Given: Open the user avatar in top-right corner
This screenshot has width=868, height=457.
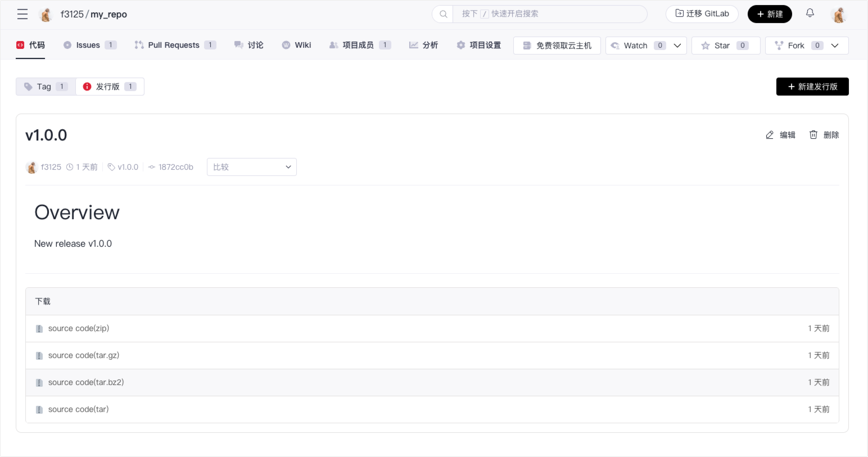Looking at the screenshot, I should (839, 15).
